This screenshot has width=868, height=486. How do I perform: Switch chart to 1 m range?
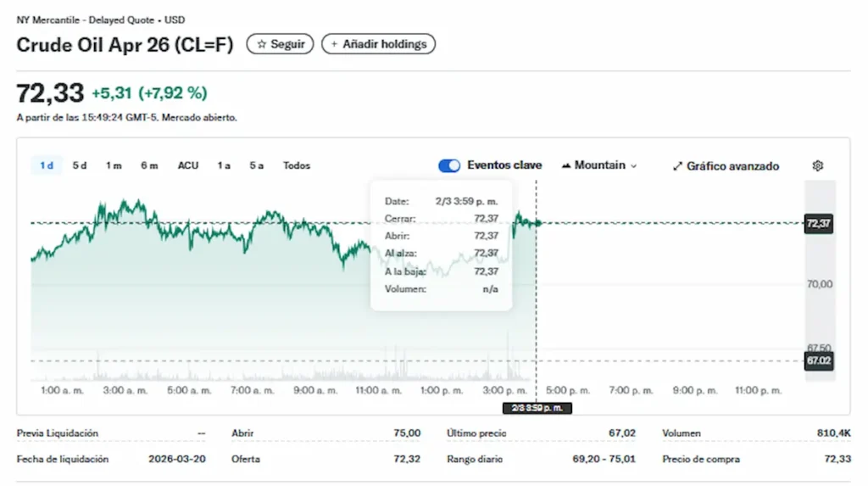114,165
